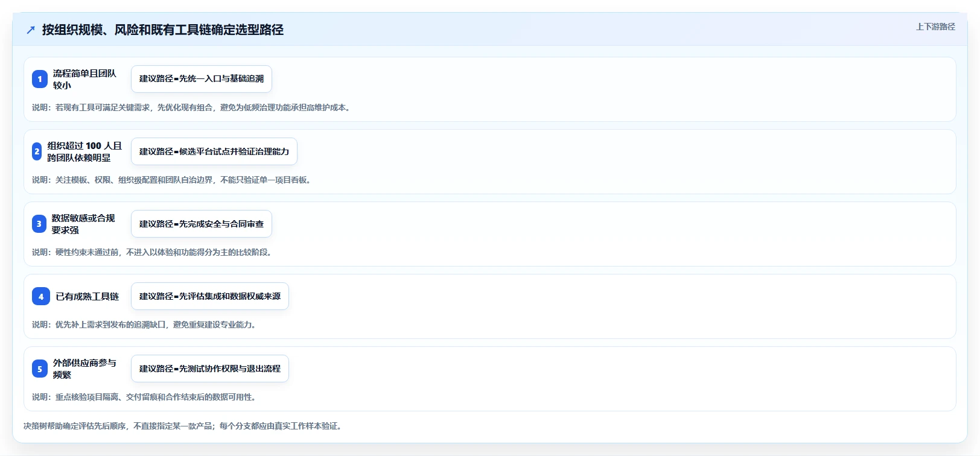The width and height of the screenshot is (980, 456).
Task: Select 建议路径=候选平台试点并验证治理能力 pill
Action: (x=214, y=151)
